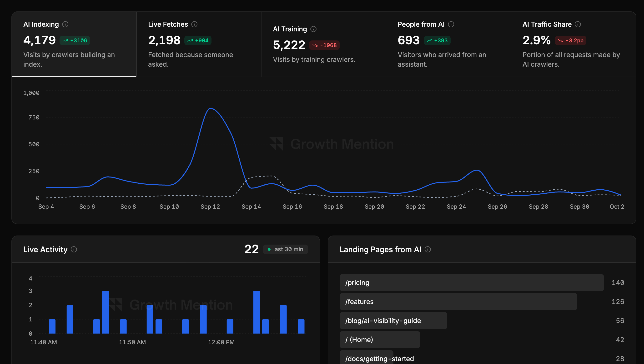Image resolution: width=644 pixels, height=364 pixels.
Task: Click the -3.2pp change badge
Action: [x=571, y=40]
